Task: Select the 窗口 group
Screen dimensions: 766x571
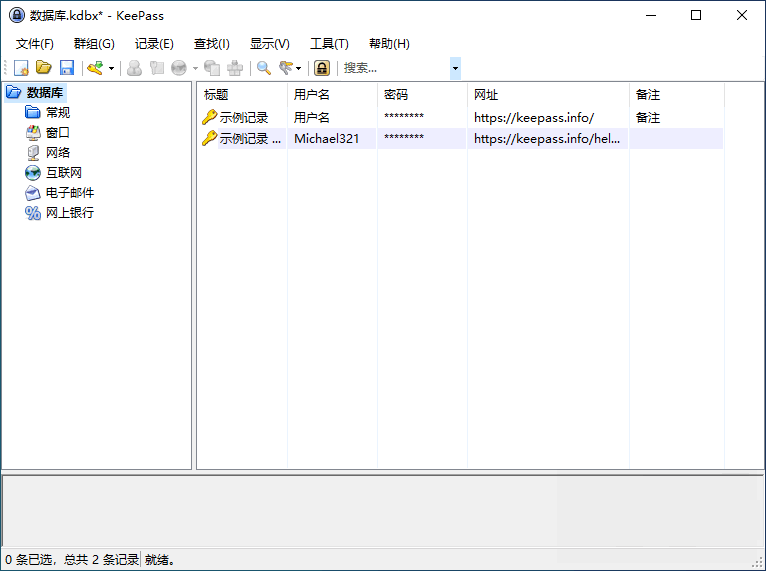Action: pyautogui.click(x=58, y=132)
